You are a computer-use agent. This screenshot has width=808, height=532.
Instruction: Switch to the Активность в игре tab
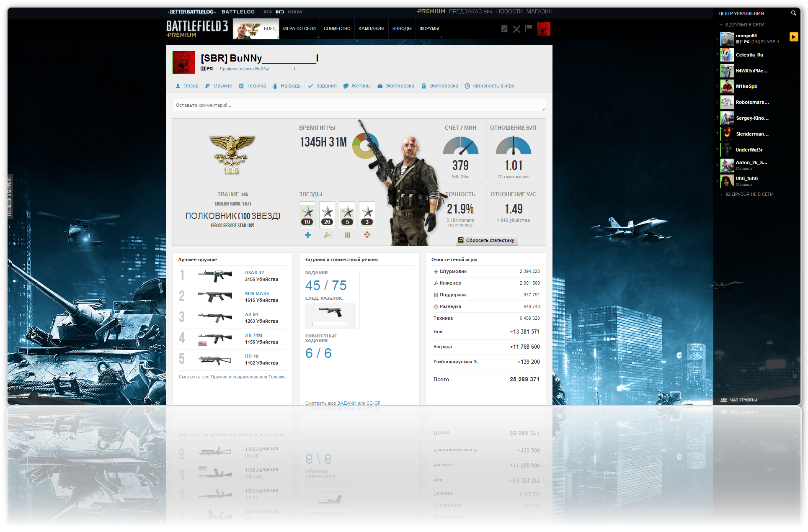(x=490, y=86)
